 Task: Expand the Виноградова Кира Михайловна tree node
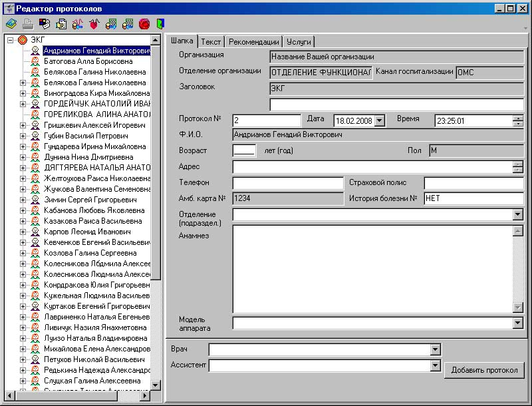click(23, 93)
